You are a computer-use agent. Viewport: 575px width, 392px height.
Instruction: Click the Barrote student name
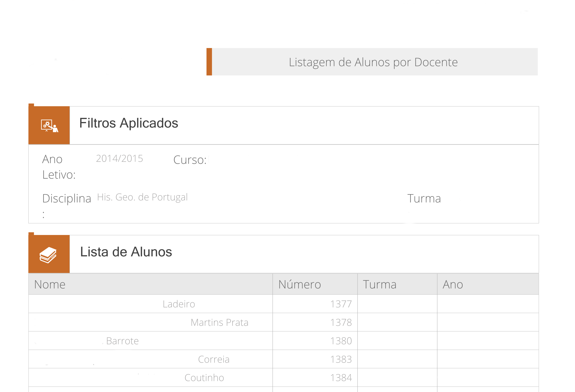coord(122,341)
